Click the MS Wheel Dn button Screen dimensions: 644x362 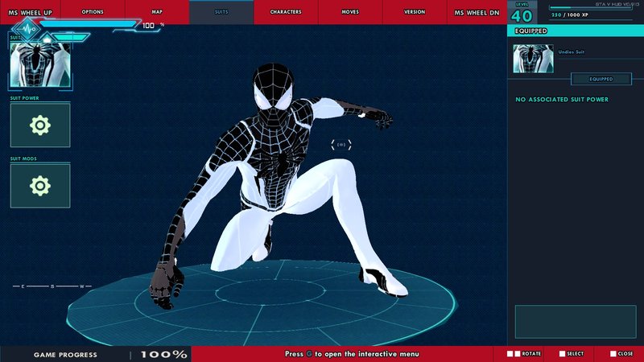click(477, 12)
